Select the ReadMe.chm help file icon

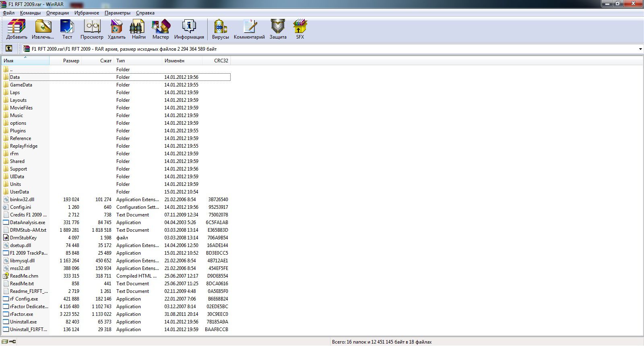click(6, 276)
